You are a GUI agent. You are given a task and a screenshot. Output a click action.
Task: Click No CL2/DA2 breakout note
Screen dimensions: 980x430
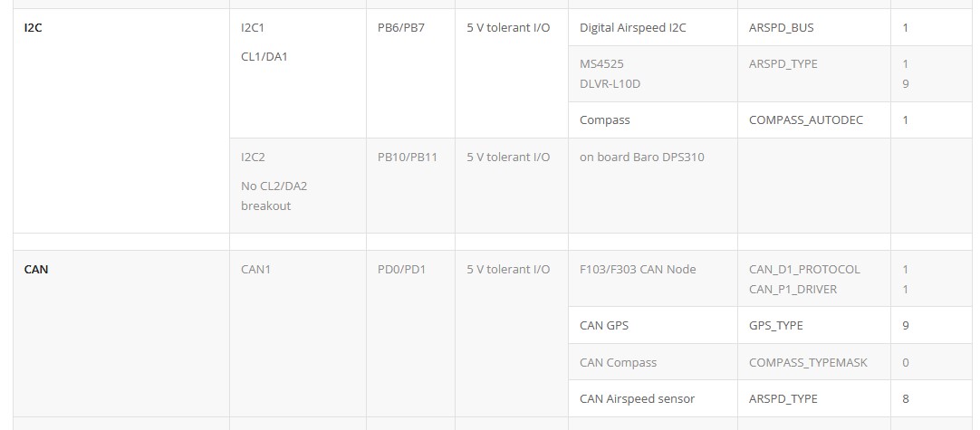[274, 196]
